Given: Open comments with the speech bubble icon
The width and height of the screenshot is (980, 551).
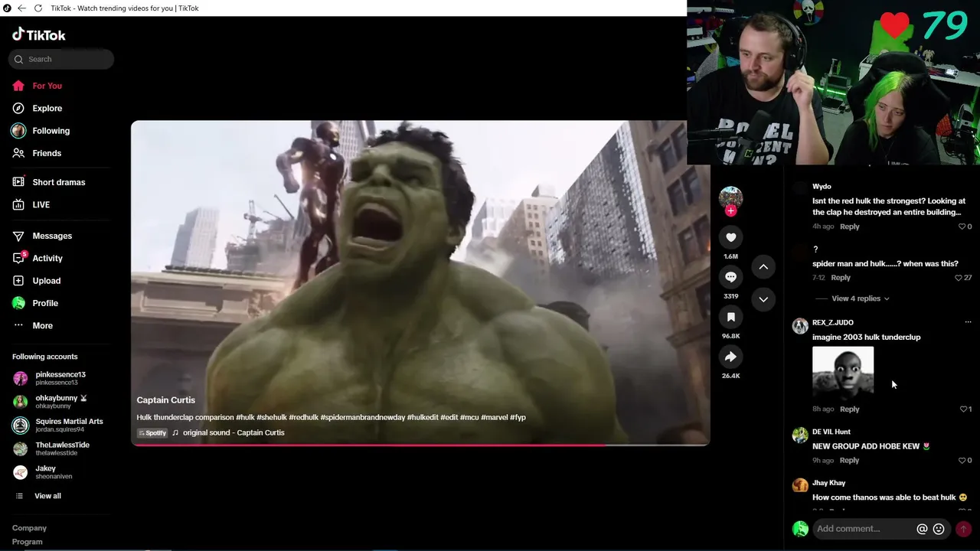Looking at the screenshot, I should click(730, 277).
